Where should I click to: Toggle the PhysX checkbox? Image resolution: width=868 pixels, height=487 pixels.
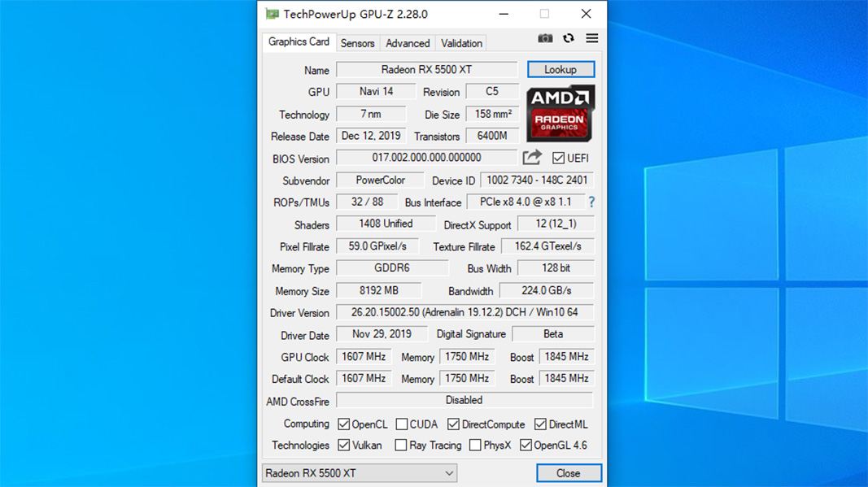click(475, 445)
